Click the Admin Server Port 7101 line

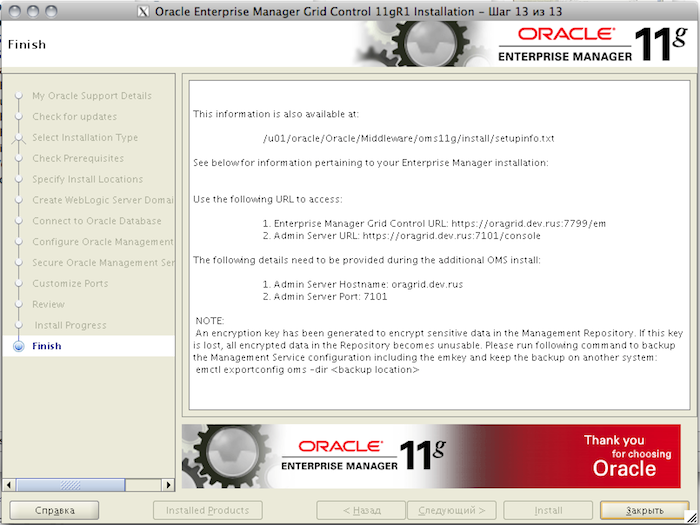click(x=325, y=296)
